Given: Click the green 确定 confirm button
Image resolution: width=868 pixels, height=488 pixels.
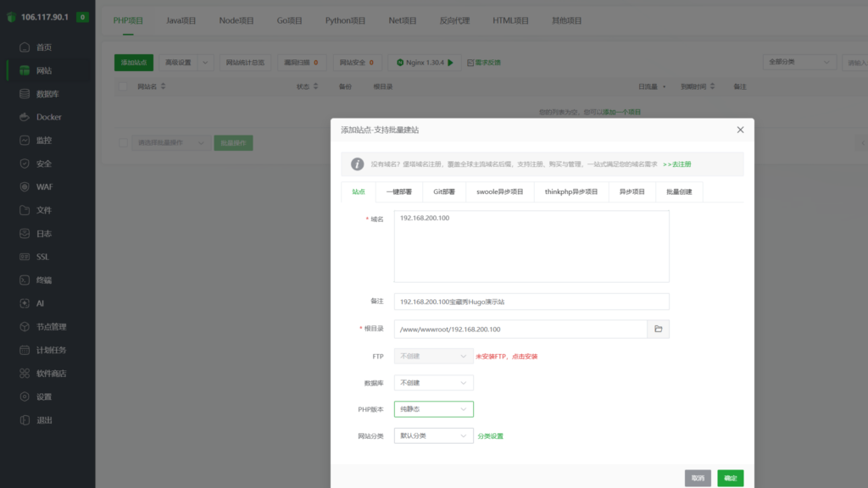Looking at the screenshot, I should click(730, 478).
